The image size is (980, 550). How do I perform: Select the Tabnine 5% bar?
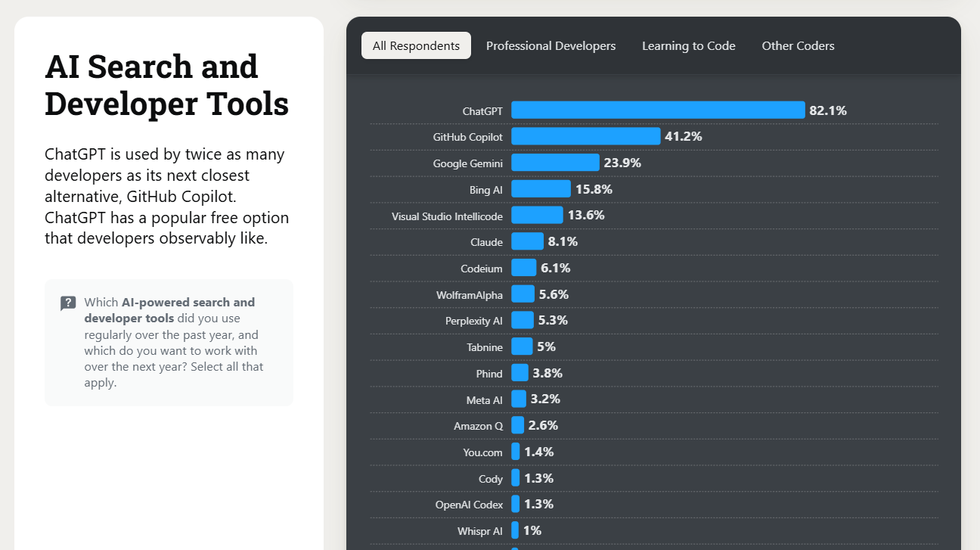point(522,346)
